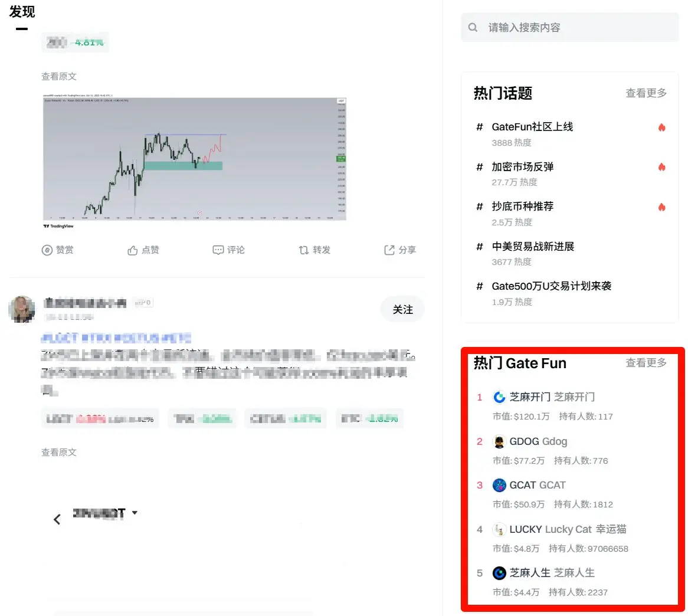The height and width of the screenshot is (616, 688).
Task: Click the 芝麻人生 token logo
Action: click(x=499, y=573)
